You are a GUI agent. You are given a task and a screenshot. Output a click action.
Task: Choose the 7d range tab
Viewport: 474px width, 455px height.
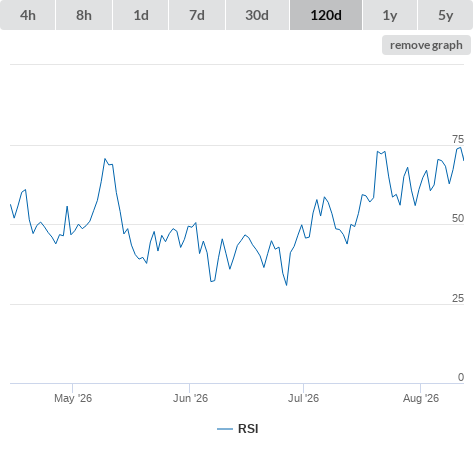(197, 15)
